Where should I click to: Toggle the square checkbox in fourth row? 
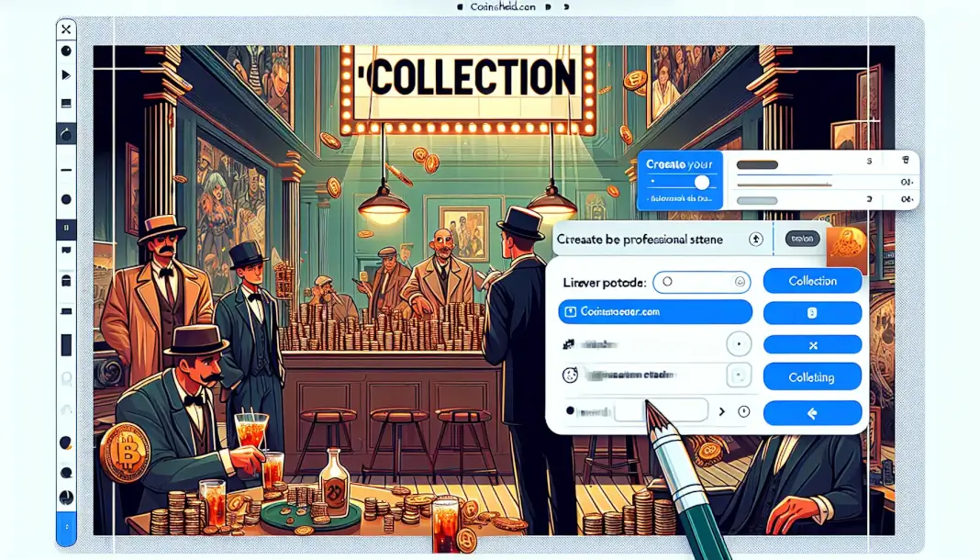coord(739,375)
